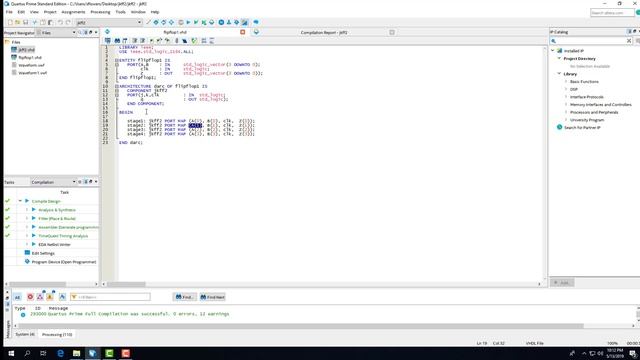
Task: Open the File menu
Action: click(9, 12)
